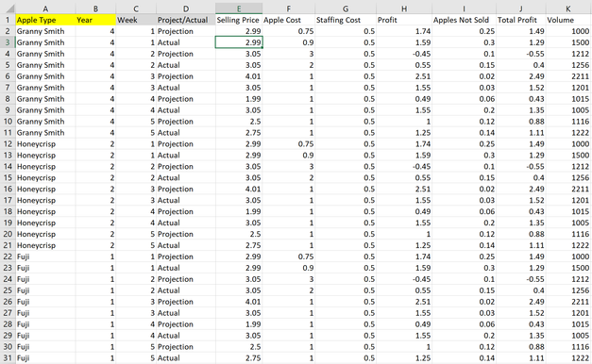This screenshot has height=364, width=592.
Task: Click 'Honeycrisp' in row 12
Action: [36, 144]
